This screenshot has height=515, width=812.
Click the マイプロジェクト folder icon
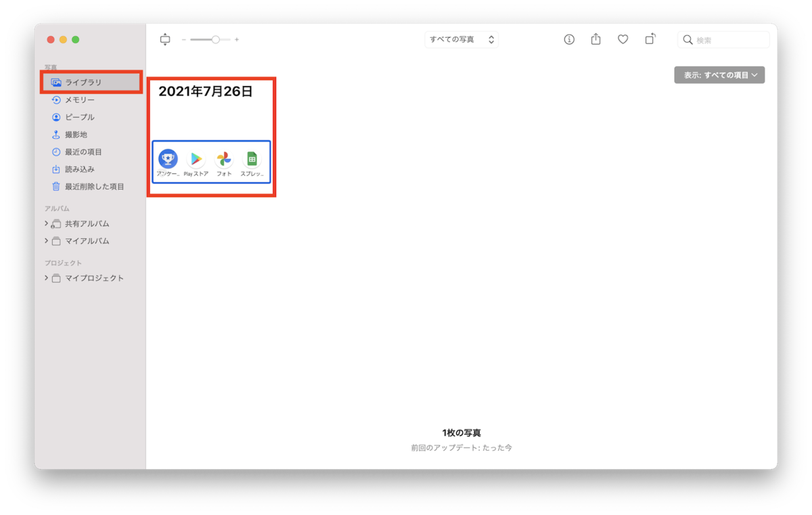pos(56,278)
